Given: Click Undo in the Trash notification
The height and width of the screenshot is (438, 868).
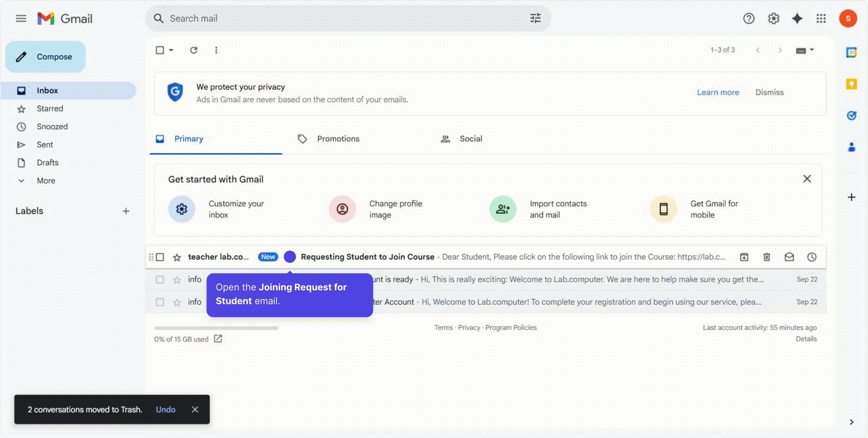Looking at the screenshot, I should (x=166, y=410).
